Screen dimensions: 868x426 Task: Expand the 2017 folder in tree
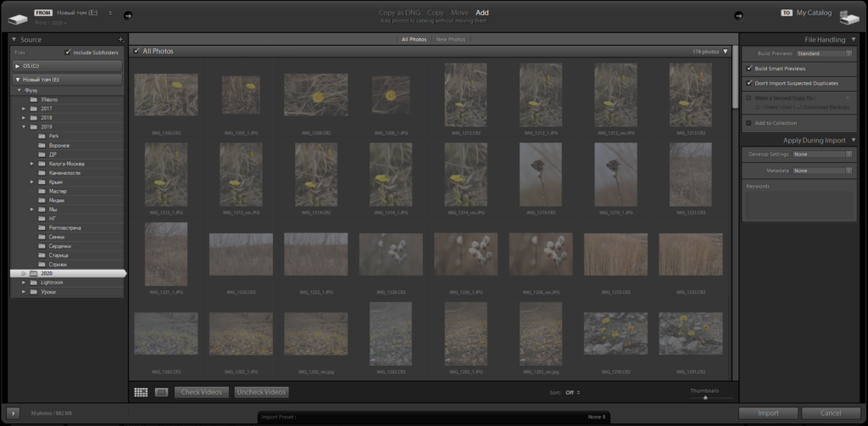point(25,109)
